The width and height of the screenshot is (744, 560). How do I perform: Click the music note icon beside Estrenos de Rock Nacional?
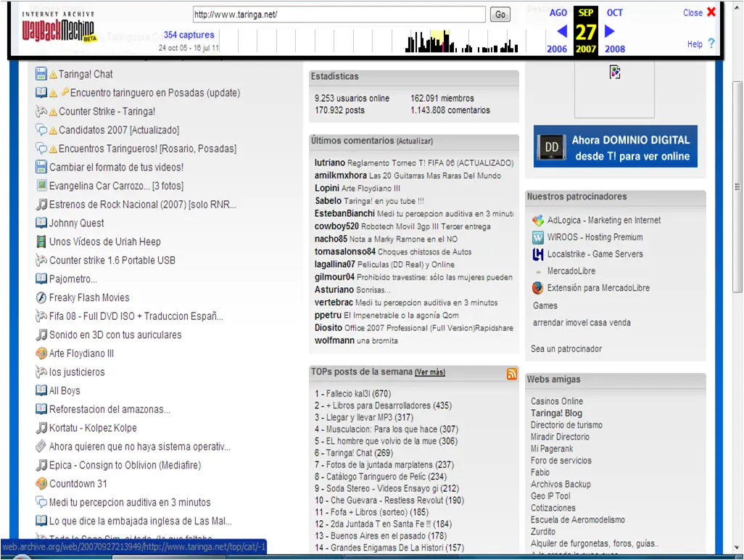[42, 204]
